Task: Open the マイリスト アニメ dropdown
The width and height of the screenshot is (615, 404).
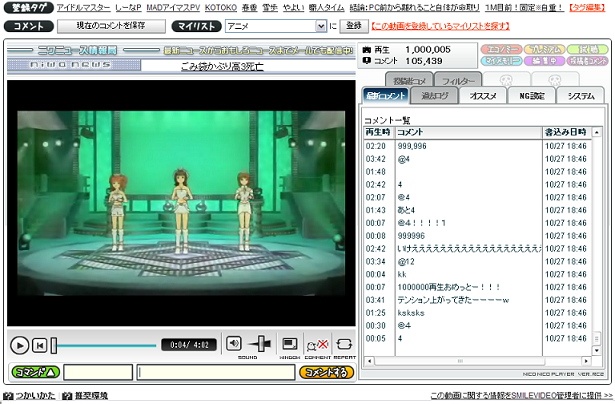Action: coord(276,26)
